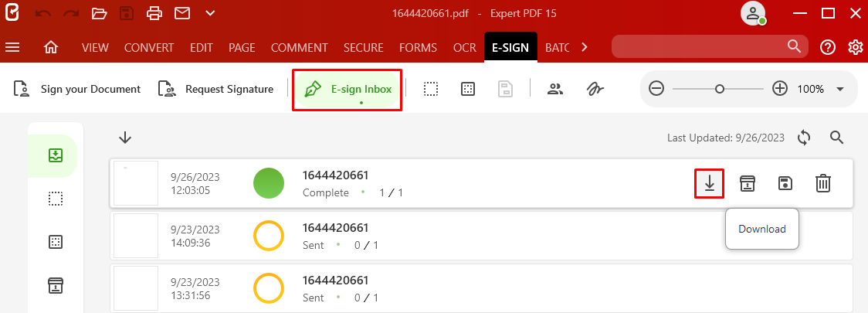Open Help via the question mark icon
Image resolution: width=868 pixels, height=313 pixels.
pyautogui.click(x=828, y=48)
